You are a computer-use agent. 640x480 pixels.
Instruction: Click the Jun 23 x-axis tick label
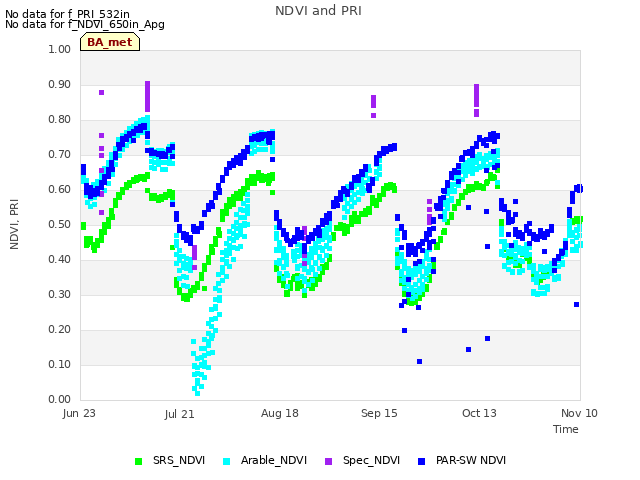click(x=79, y=413)
